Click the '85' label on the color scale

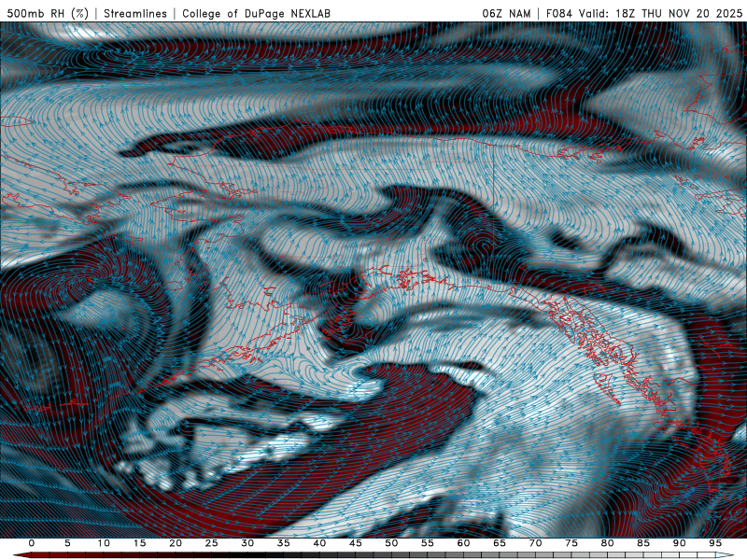[x=643, y=543]
